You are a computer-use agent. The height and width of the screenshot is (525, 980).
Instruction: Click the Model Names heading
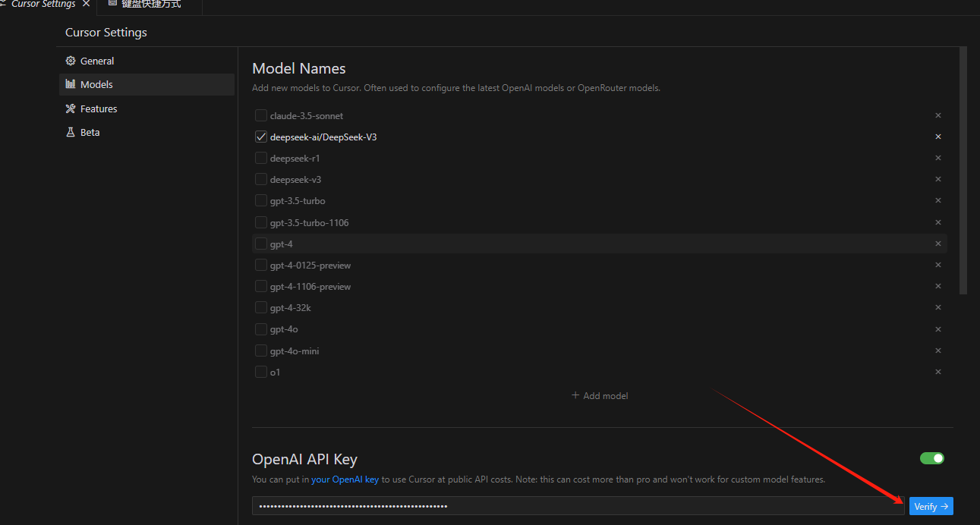pos(299,68)
